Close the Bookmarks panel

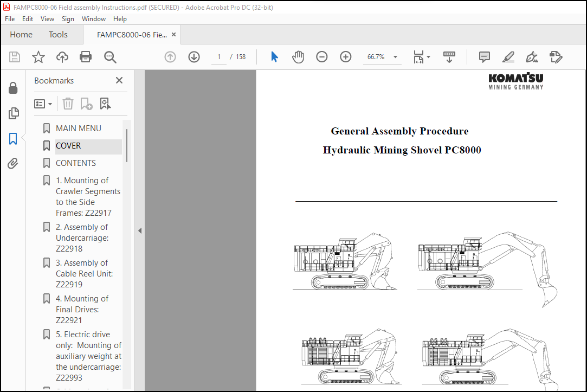[x=119, y=80]
